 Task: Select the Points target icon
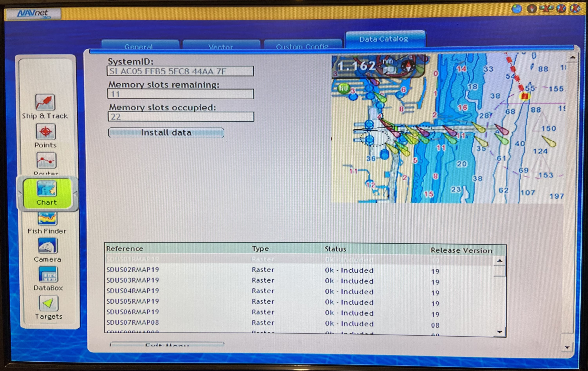[46, 132]
